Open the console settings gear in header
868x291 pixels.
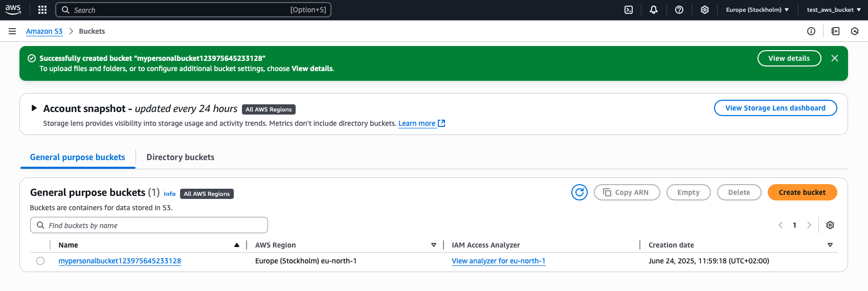tap(705, 10)
